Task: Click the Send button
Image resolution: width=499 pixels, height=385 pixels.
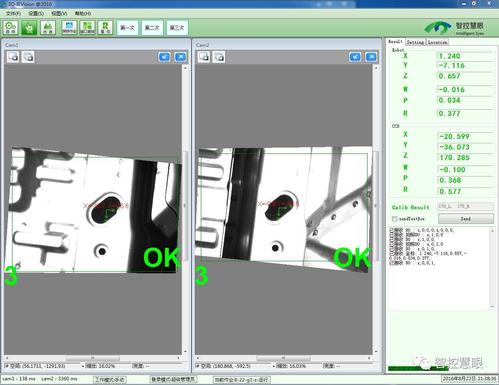Action: (x=466, y=219)
